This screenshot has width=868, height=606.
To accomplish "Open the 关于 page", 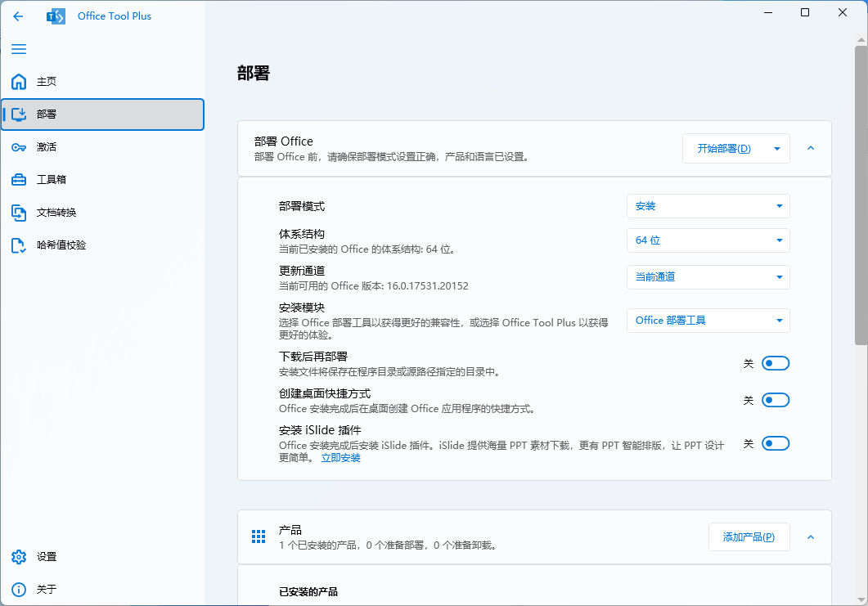I will (x=102, y=590).
